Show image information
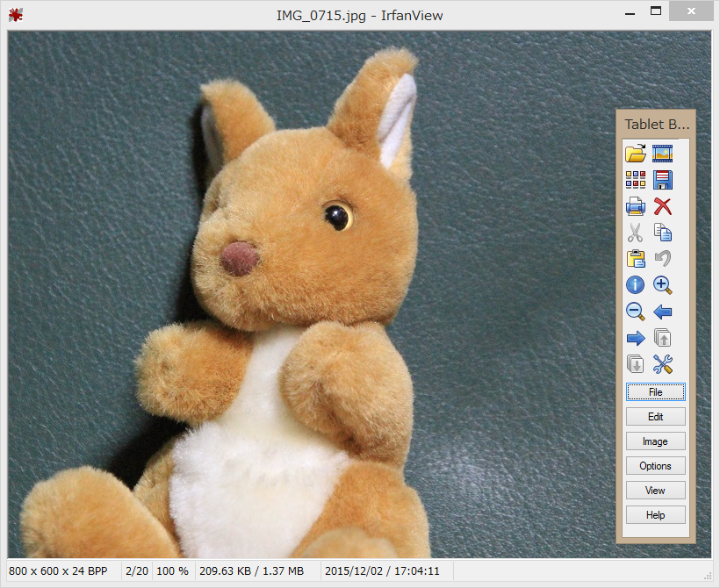Screen dimensions: 720x588 635,284
